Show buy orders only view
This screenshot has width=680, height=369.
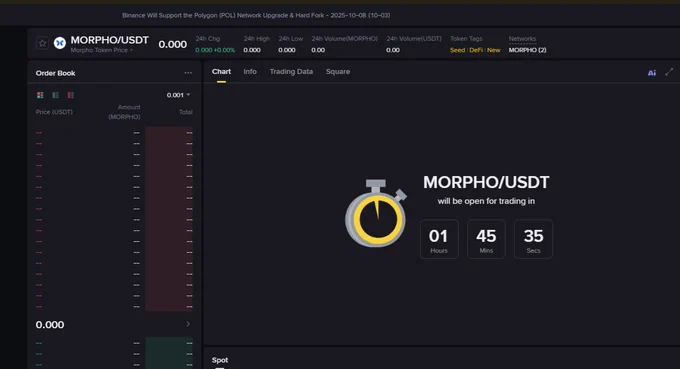(x=55, y=95)
